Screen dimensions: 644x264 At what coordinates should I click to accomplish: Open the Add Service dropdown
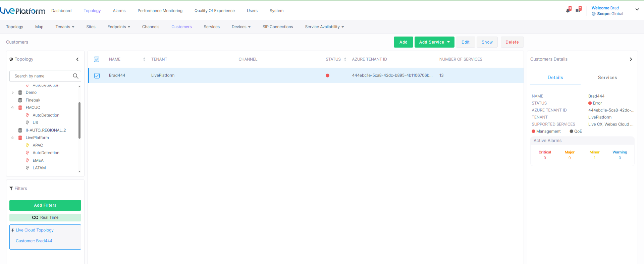click(434, 42)
